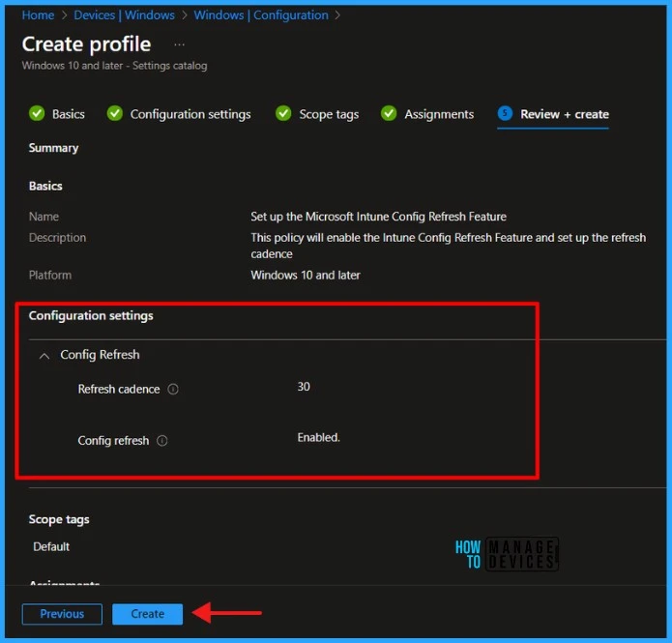This screenshot has width=672, height=643.
Task: Show info tooltip for Refresh cadence
Action: click(x=173, y=390)
